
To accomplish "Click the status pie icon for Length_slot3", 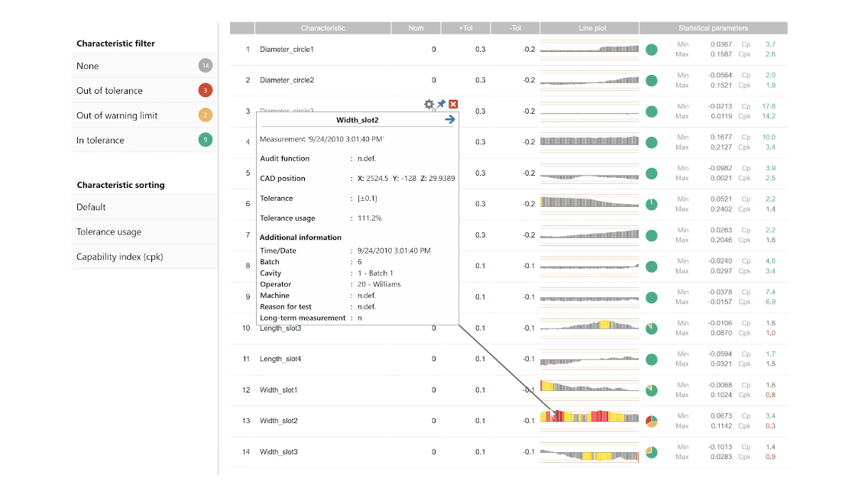I will coord(651,328).
